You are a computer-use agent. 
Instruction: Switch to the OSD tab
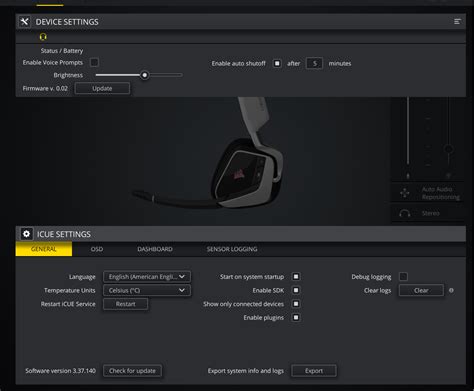[x=97, y=249]
